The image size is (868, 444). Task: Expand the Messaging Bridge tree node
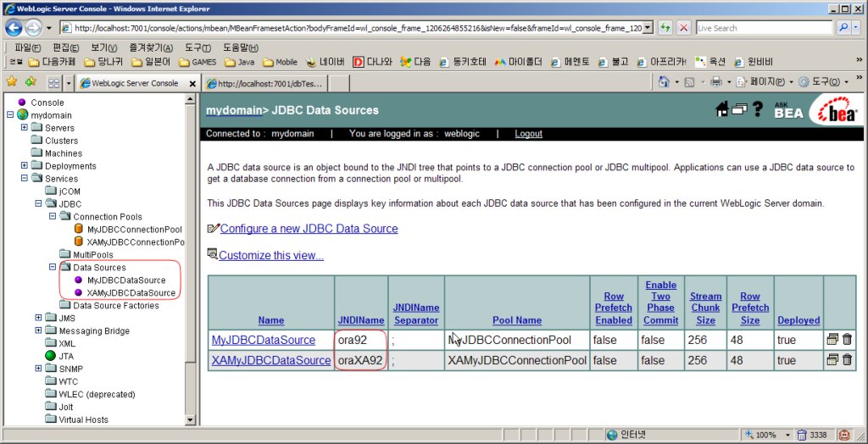[x=38, y=331]
